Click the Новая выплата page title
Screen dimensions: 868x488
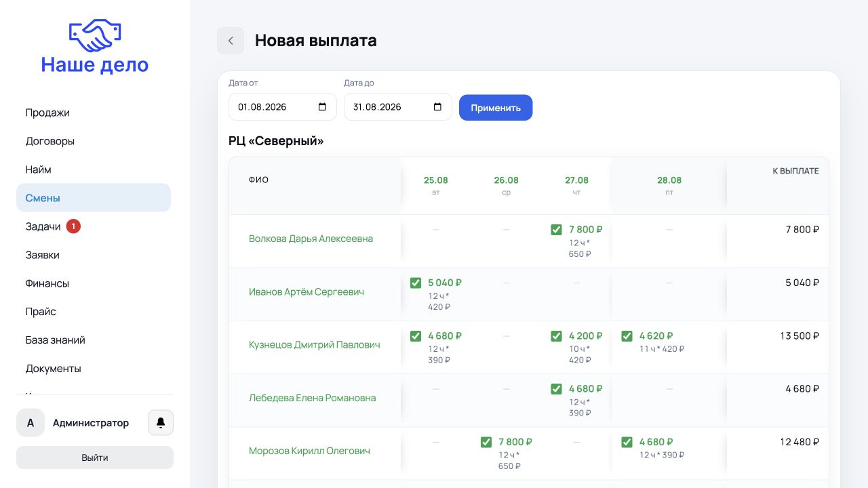[316, 41]
